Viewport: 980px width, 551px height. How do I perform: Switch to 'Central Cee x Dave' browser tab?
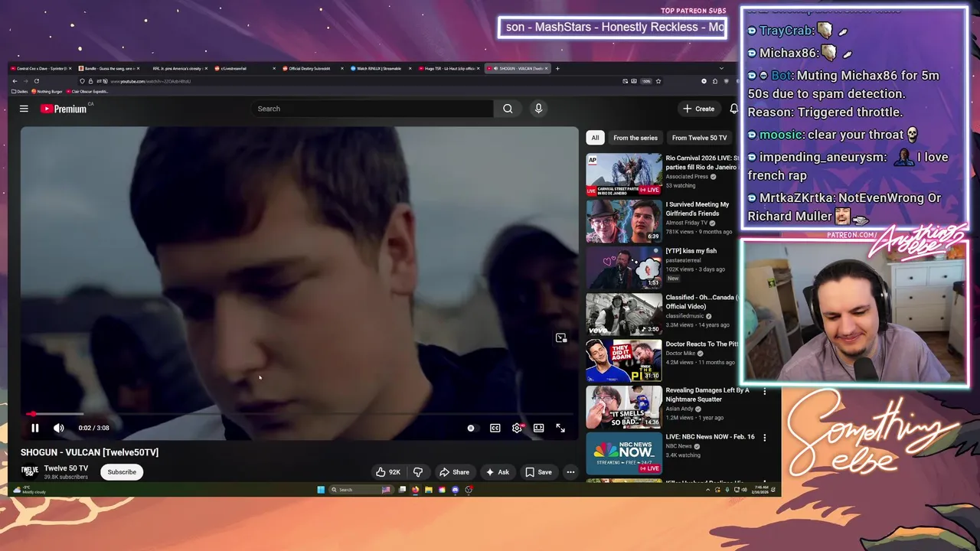click(41, 68)
